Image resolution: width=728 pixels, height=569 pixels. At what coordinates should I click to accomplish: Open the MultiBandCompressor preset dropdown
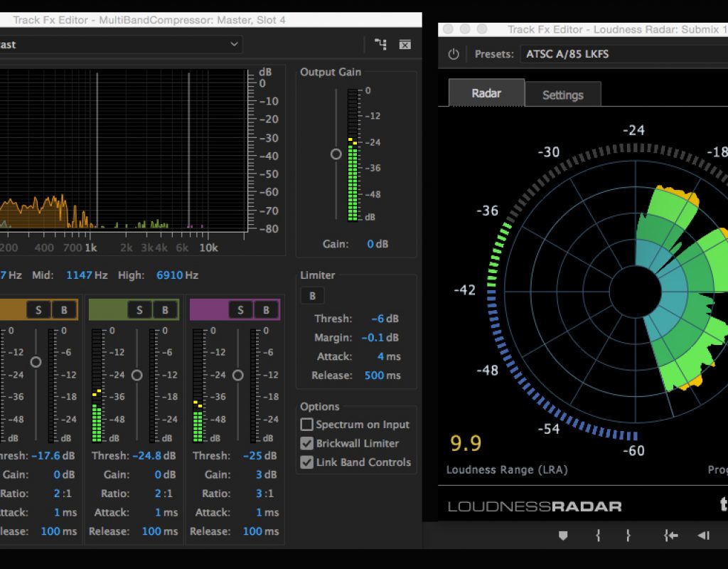[x=121, y=45]
